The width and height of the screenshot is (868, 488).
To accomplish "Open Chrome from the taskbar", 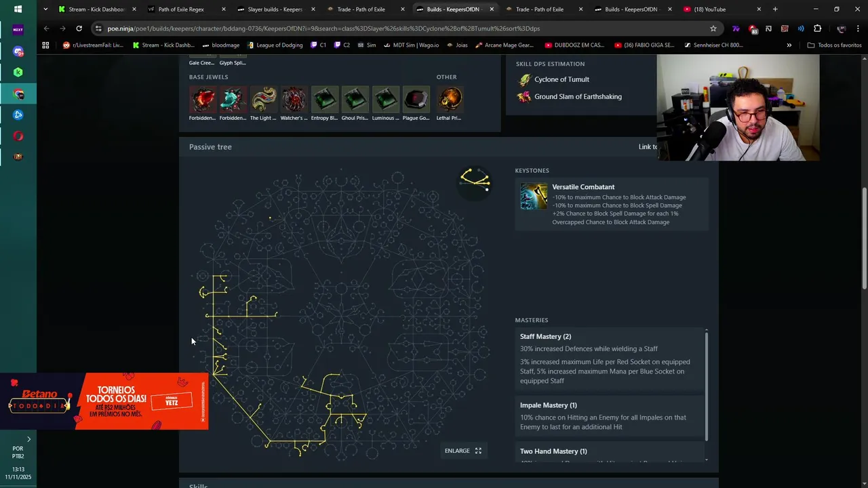I will click(18, 94).
